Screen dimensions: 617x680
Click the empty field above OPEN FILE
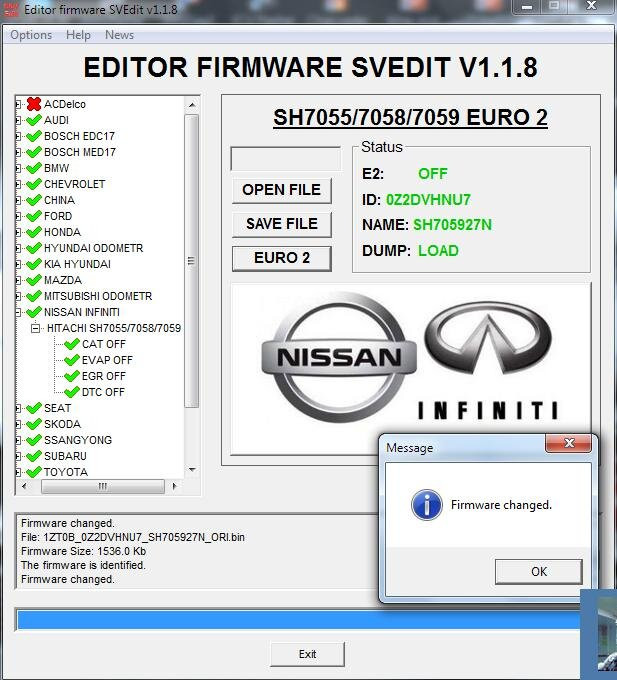click(286, 159)
